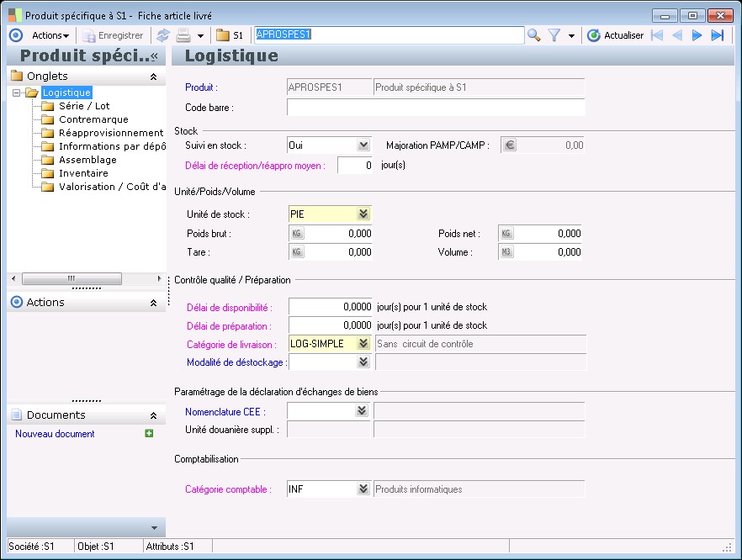This screenshot has height=560, width=742.
Task: Open the Unité de stock dropdown
Action: pyautogui.click(x=363, y=214)
